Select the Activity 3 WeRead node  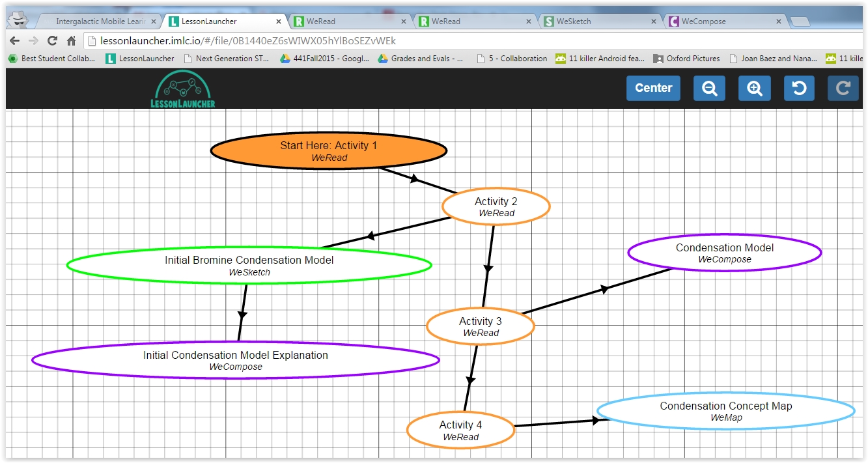click(x=481, y=326)
